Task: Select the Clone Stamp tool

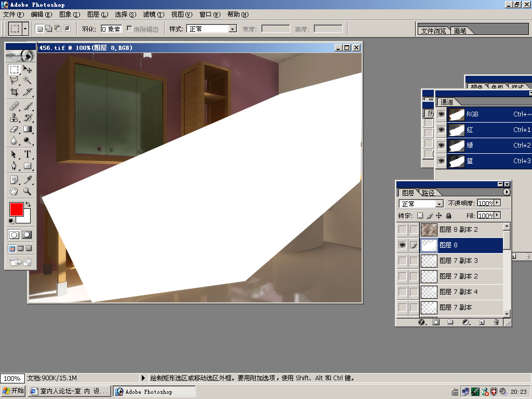Action: (x=14, y=117)
